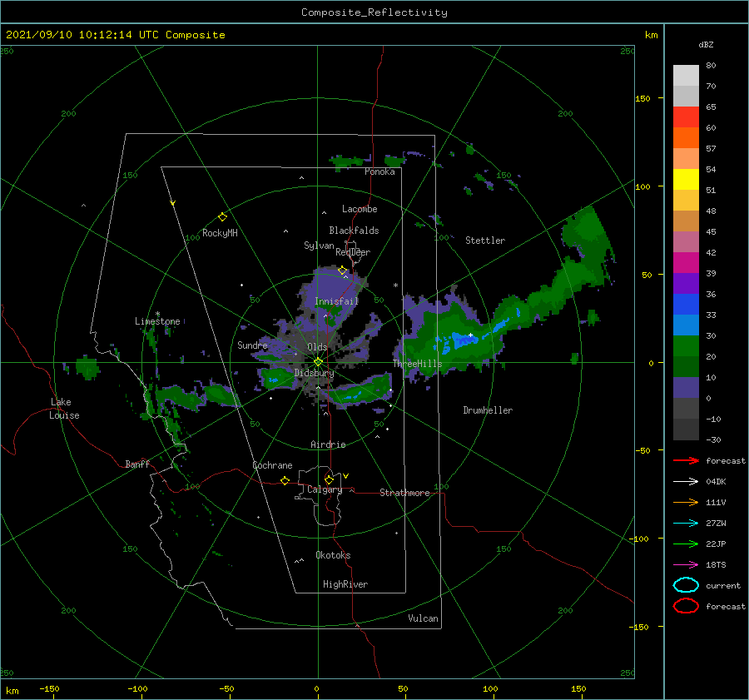Screen dimensions: 749x700
Task: Click the asterisk marker above Limestone
Action: pyautogui.click(x=157, y=314)
